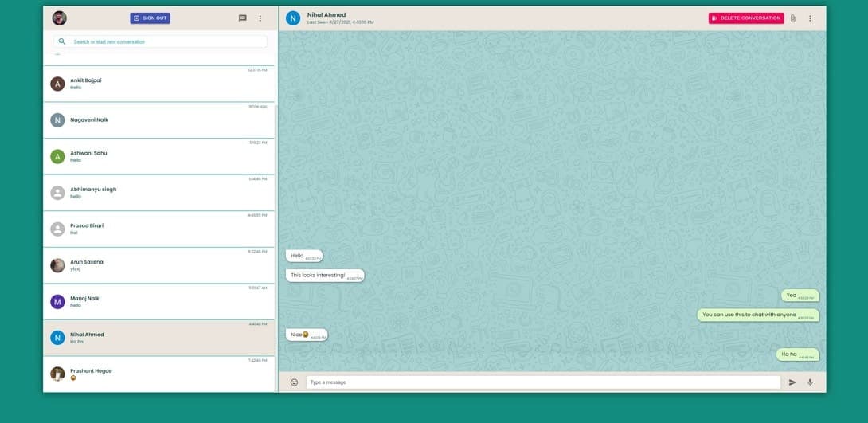Click the attachment paperclip icon
This screenshot has height=423, width=868.
793,18
